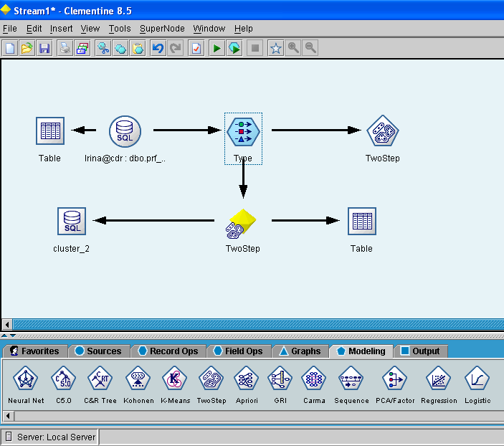Image resolution: width=504 pixels, height=446 pixels.
Task: Switch to the Record Ops palette tab
Action: 168,351
